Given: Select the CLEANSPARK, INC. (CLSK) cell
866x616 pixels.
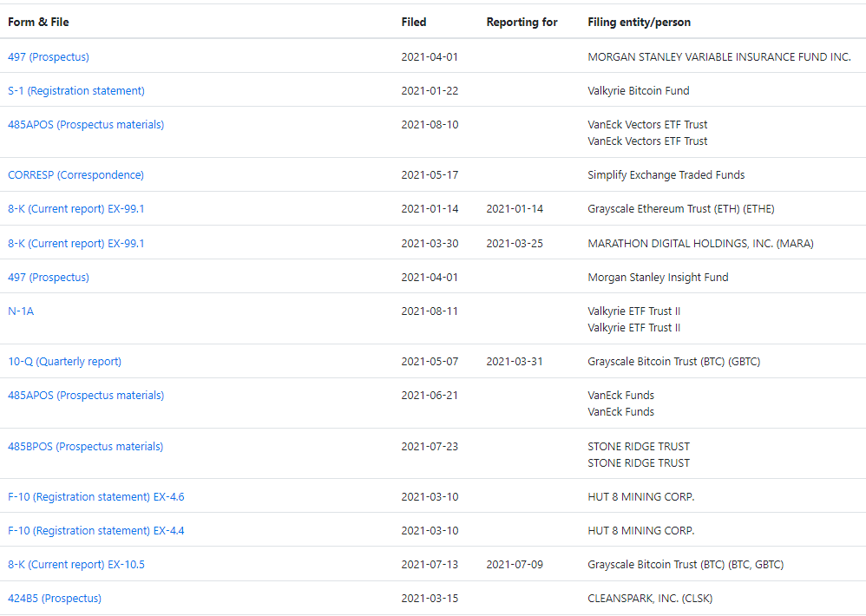Looking at the screenshot, I should click(650, 599).
